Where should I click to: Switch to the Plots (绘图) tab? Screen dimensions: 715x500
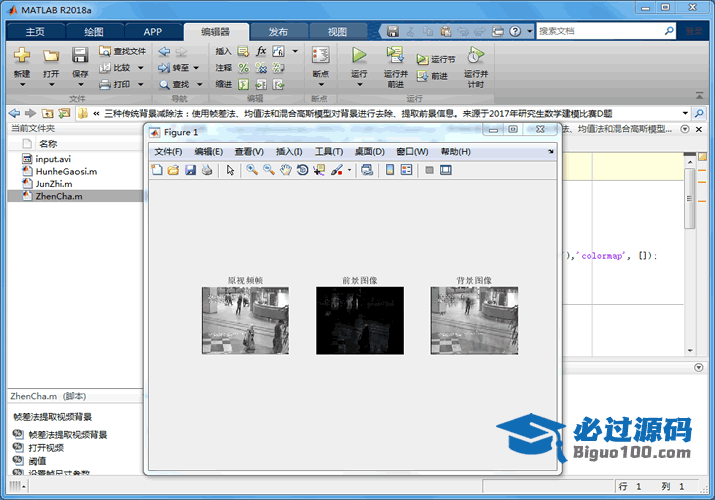coord(94,31)
